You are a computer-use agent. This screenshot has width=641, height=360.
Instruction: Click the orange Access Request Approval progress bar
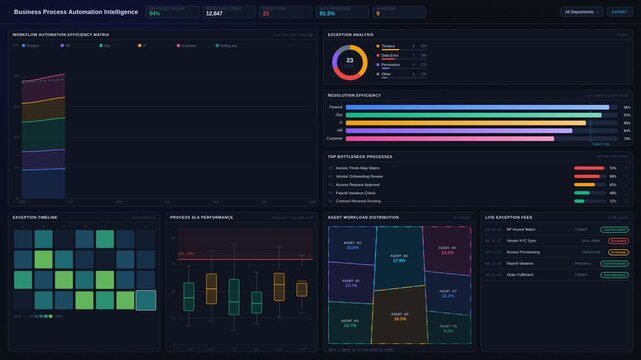coord(585,185)
